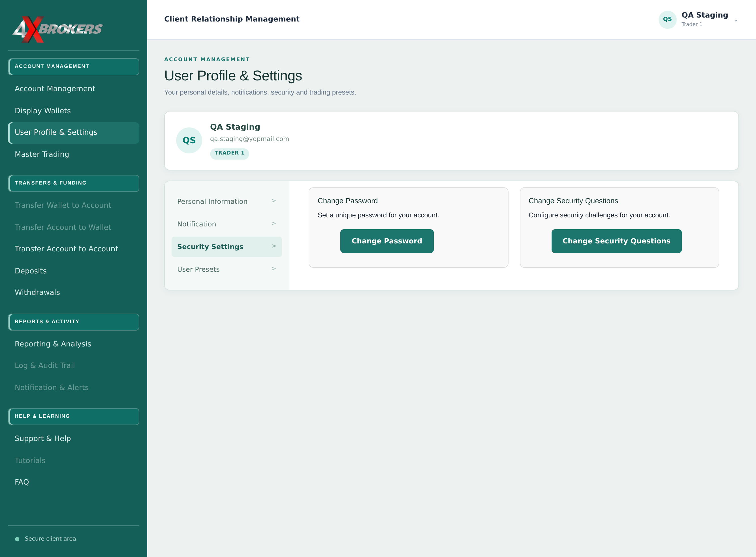This screenshot has width=756, height=557.
Task: Open Reporting & Analysis
Action: (x=53, y=344)
